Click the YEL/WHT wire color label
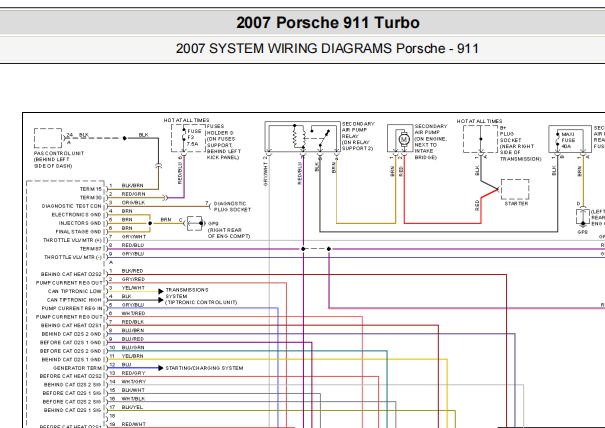This screenshot has height=428, width=605. (133, 288)
